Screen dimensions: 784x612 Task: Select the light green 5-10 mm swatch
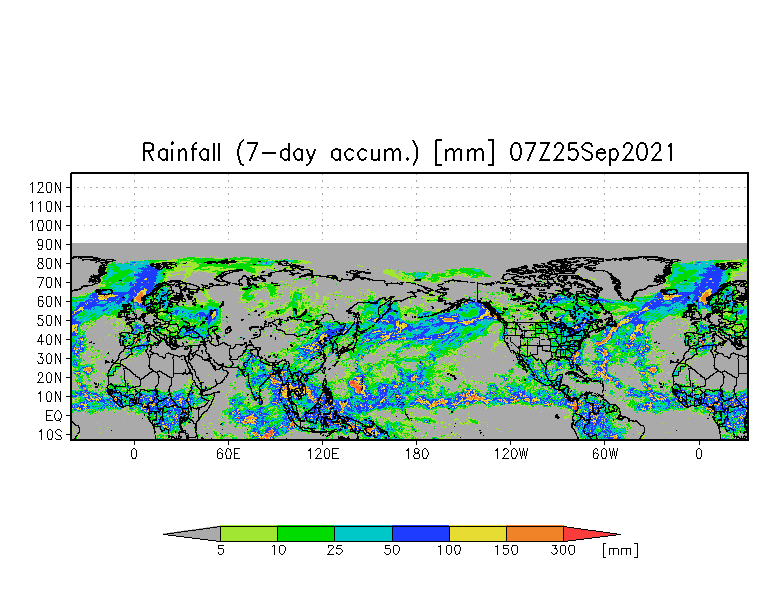point(249,534)
